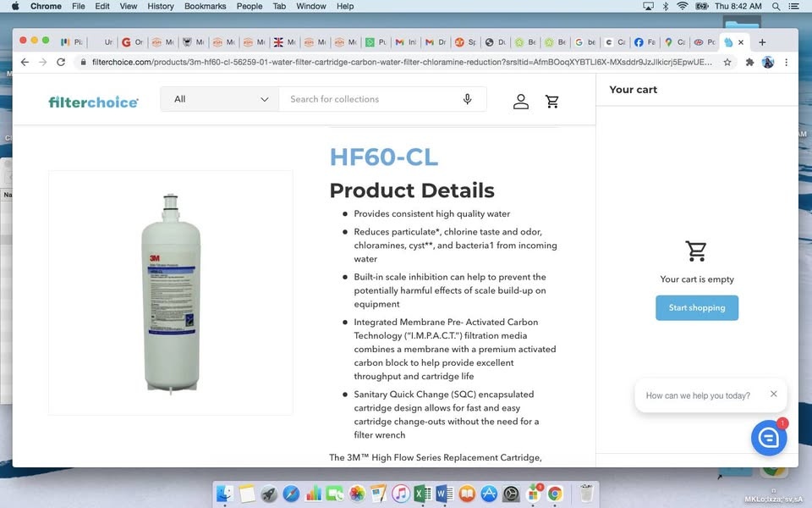812x508 pixels.
Task: Open the History menu
Action: point(161,6)
